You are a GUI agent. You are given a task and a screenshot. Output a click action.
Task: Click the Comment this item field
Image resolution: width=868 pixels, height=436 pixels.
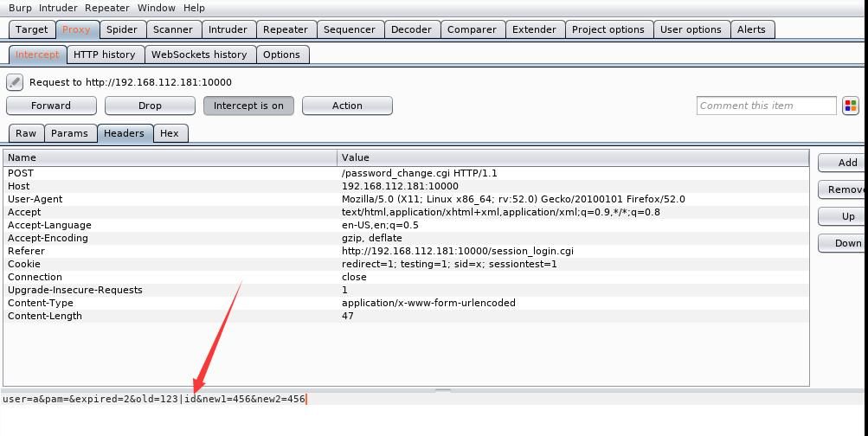tap(766, 106)
